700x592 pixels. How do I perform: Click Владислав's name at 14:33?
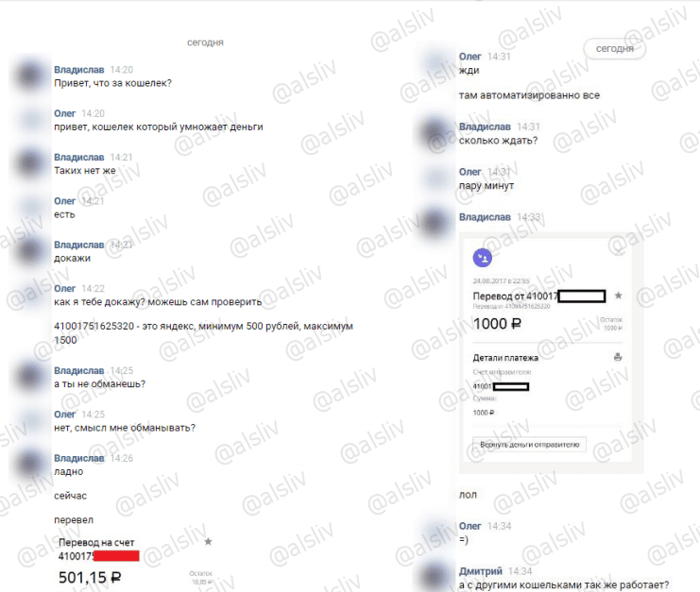485,217
